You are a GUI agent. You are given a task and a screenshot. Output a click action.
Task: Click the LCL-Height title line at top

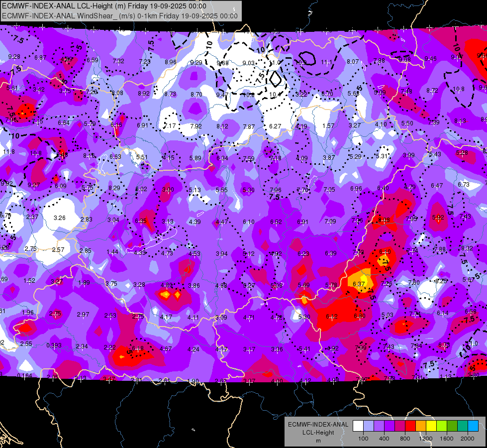104,6
